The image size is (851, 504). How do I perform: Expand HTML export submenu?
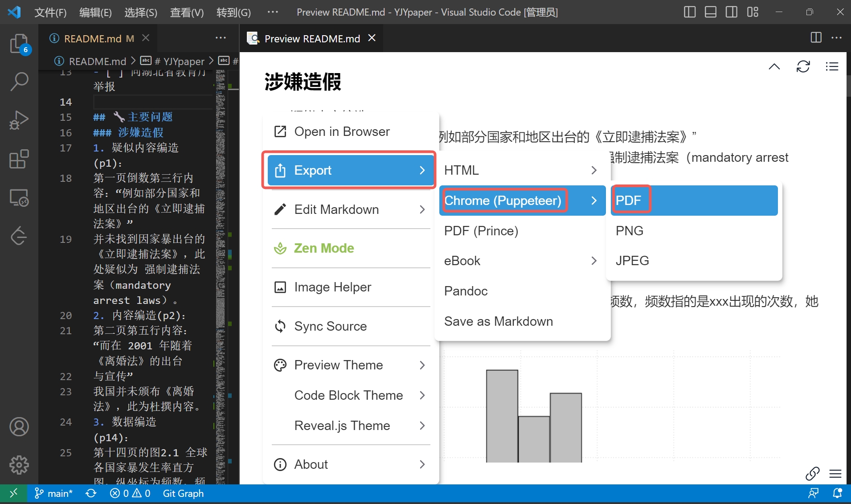pyautogui.click(x=522, y=170)
